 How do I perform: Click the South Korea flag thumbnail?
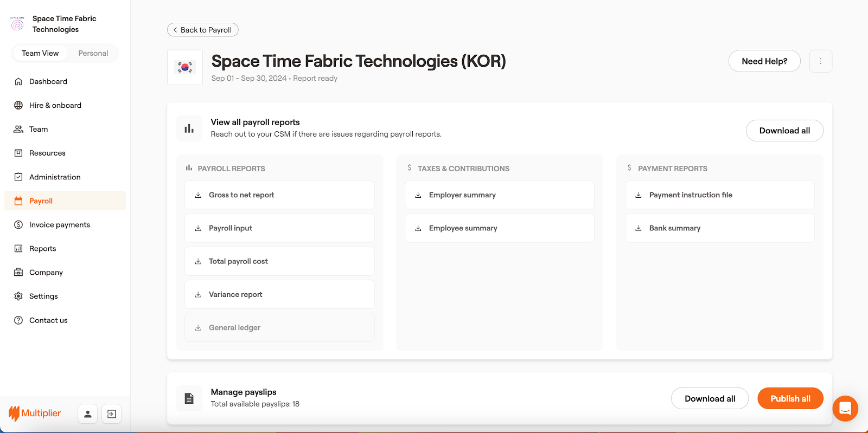point(185,67)
